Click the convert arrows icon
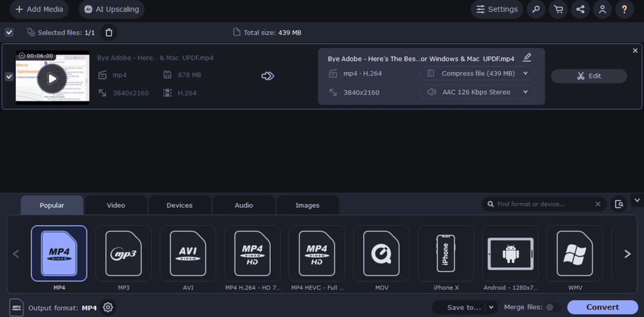644x317 pixels. point(268,76)
